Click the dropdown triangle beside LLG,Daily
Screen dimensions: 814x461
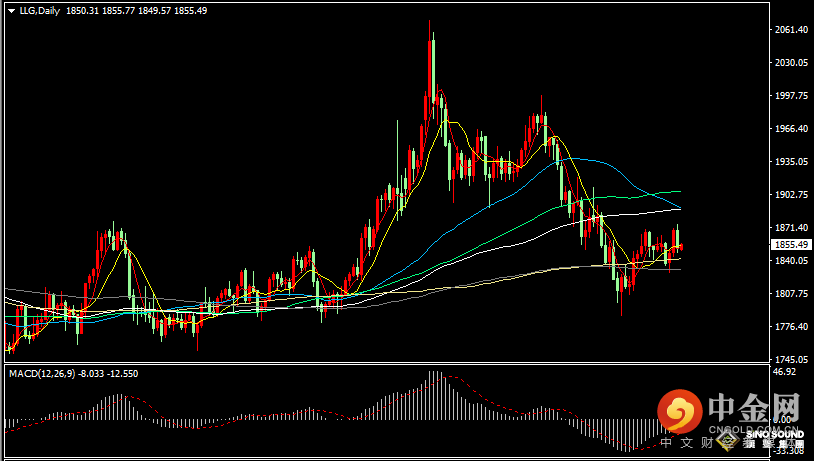coord(11,10)
